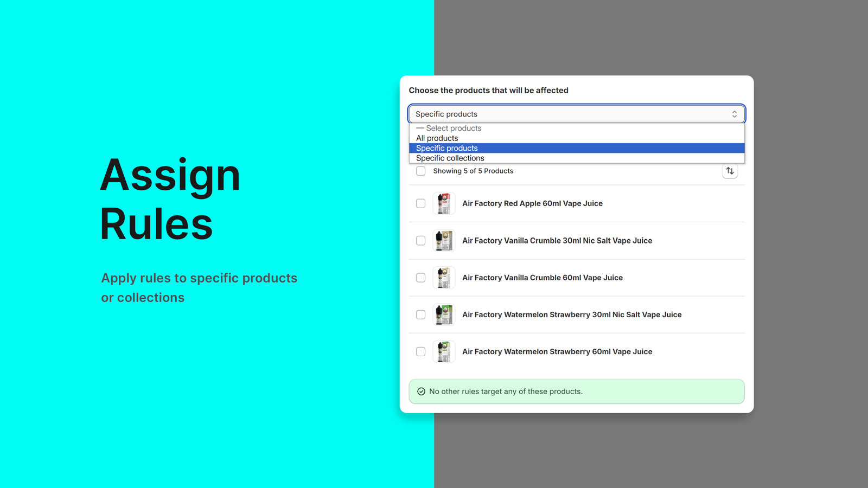Click 'No other rules target any of these products.'
The image size is (868, 488).
(506, 391)
